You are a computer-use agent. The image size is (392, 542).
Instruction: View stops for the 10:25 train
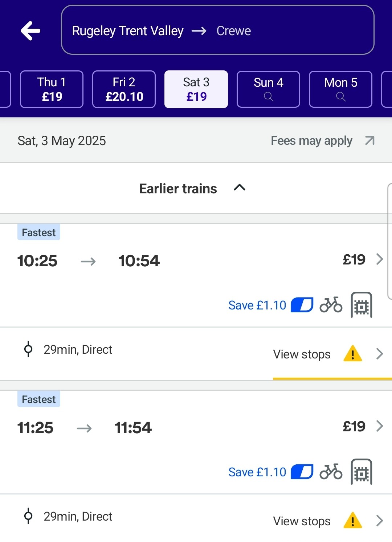tap(302, 354)
